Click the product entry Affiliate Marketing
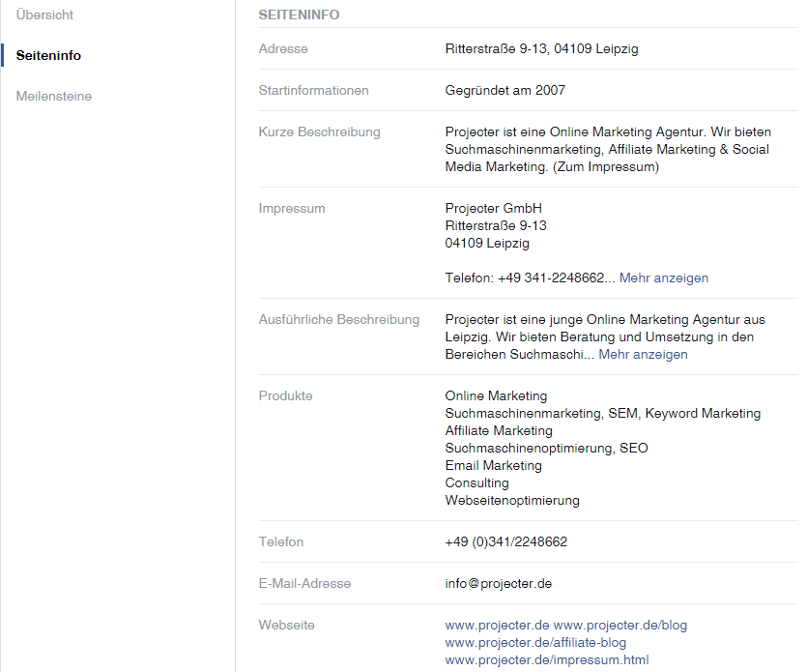Viewport: 807px width, 672px height. point(499,431)
